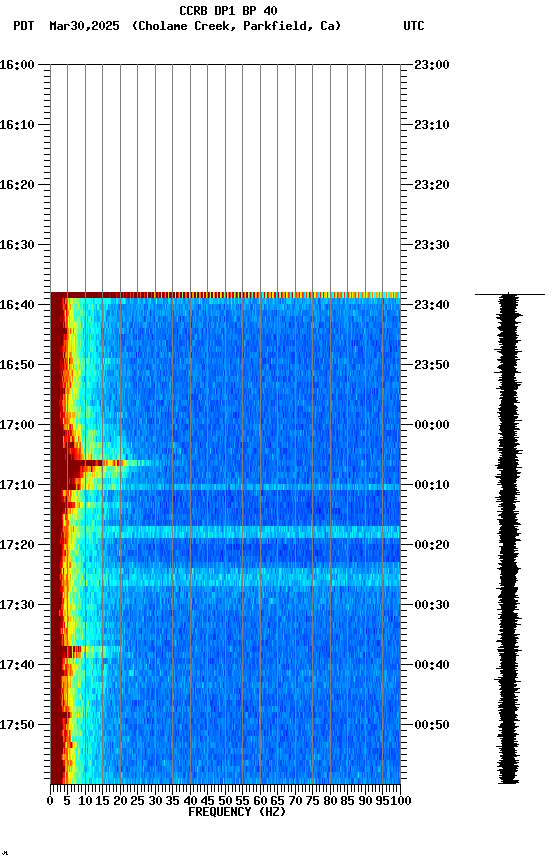Screen dimensions: 552x864
Task: Click the 75 Hz frequency tick label
Action: [x=312, y=801]
